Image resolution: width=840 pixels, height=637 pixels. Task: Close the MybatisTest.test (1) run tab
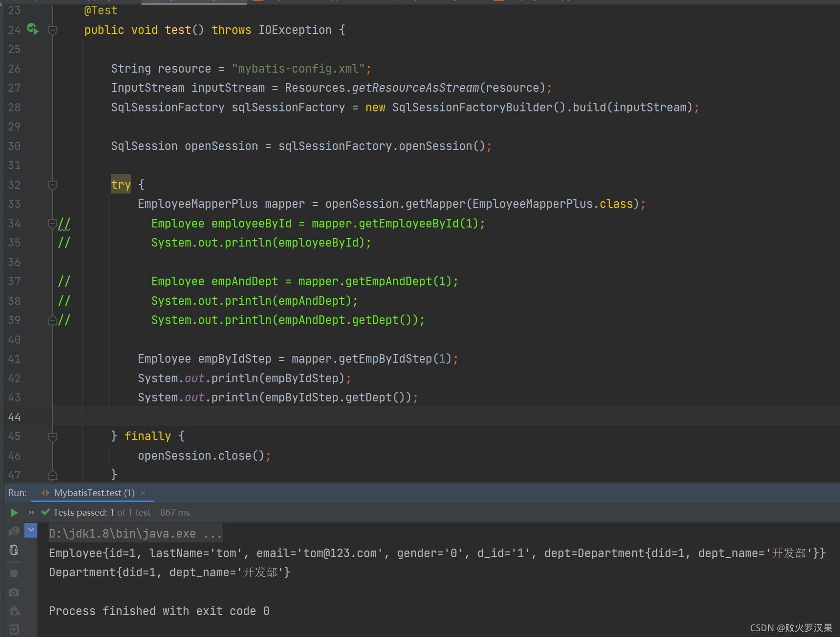[143, 493]
